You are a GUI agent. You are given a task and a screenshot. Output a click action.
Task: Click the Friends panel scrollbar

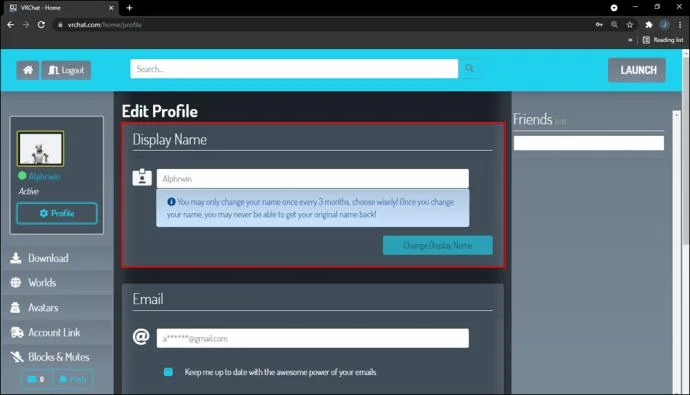coord(676,252)
